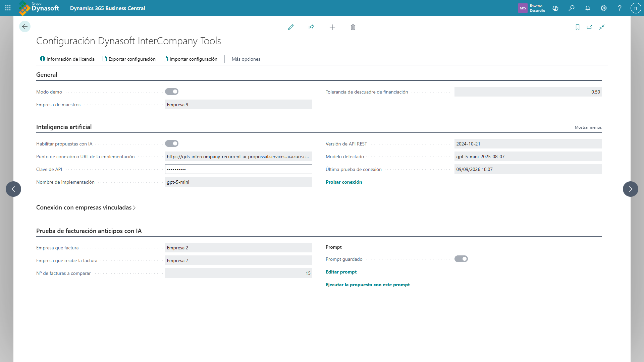
Task: Click Nº de facturas a comparar field
Action: [238, 273]
